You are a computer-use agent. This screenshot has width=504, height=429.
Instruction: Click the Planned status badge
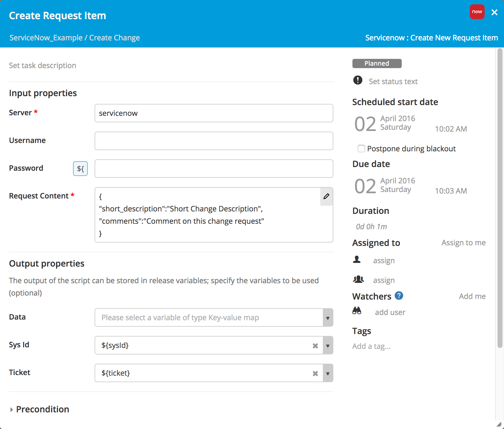(x=377, y=63)
